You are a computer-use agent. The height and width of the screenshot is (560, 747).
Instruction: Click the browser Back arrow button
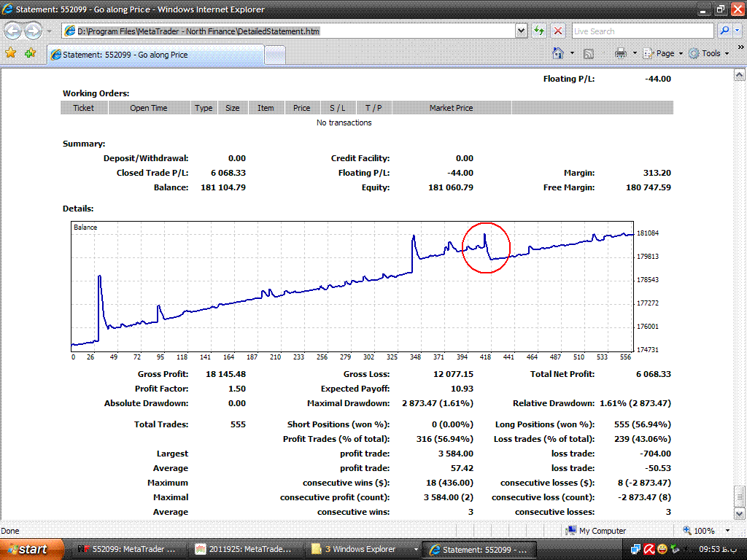pyautogui.click(x=13, y=31)
